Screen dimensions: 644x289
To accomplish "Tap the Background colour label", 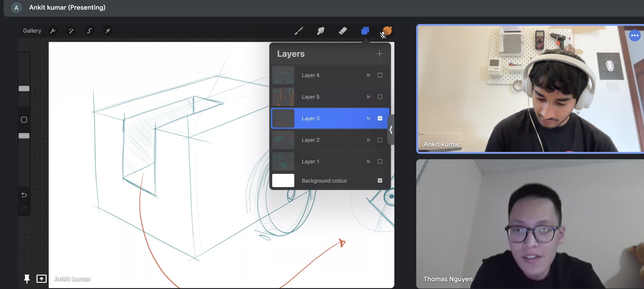I will [324, 180].
